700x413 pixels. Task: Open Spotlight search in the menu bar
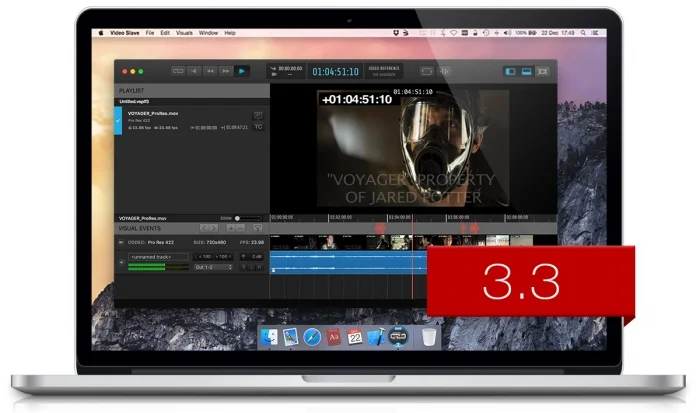coord(583,33)
